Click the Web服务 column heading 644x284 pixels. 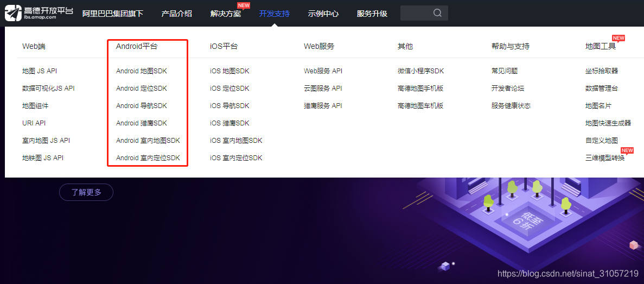[x=319, y=47]
